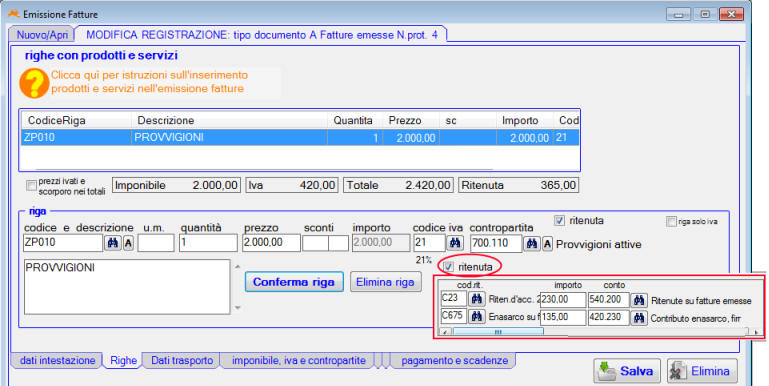Click the importo field showing 135,00

coord(563,317)
